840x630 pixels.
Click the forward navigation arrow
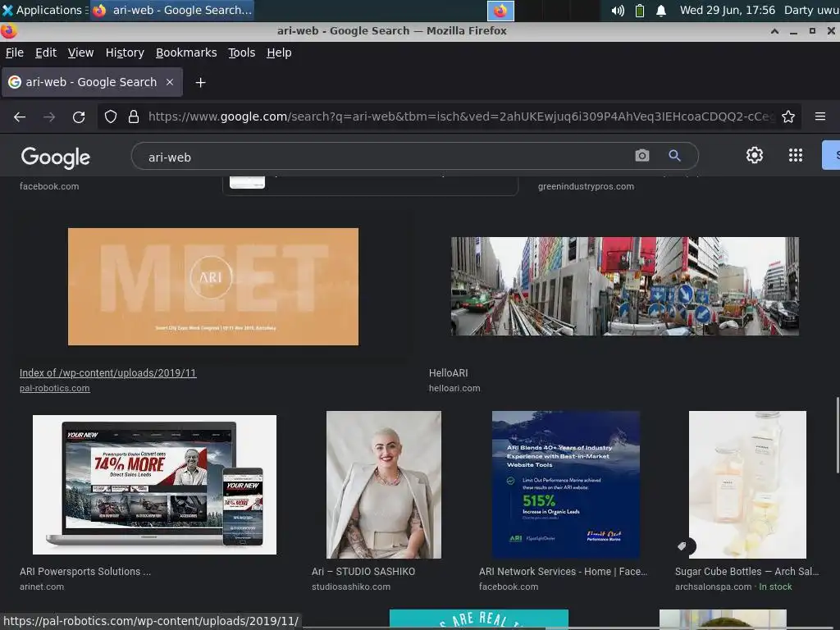click(x=49, y=116)
